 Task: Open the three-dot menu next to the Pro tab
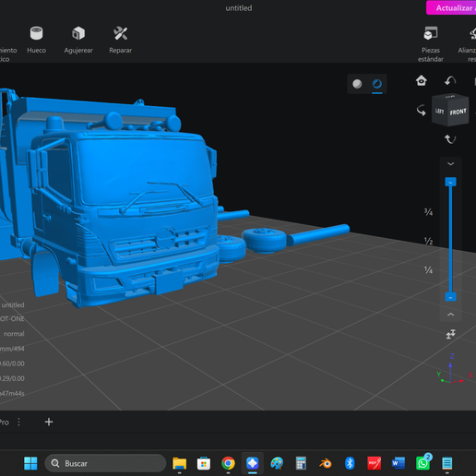(x=18, y=422)
